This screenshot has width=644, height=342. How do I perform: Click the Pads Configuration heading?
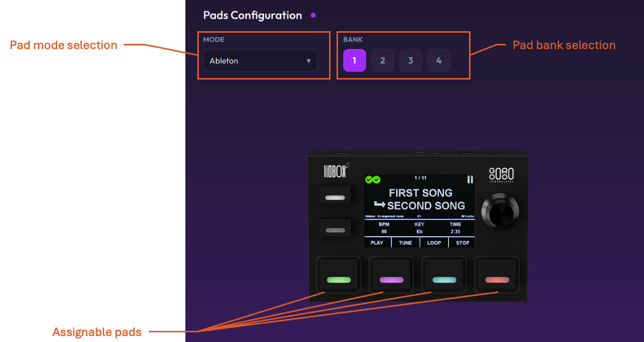pos(252,16)
